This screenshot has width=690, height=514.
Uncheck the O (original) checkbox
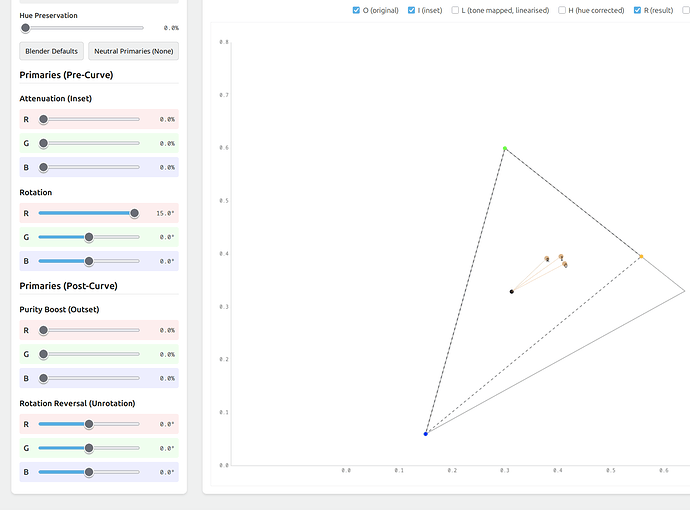click(x=356, y=10)
